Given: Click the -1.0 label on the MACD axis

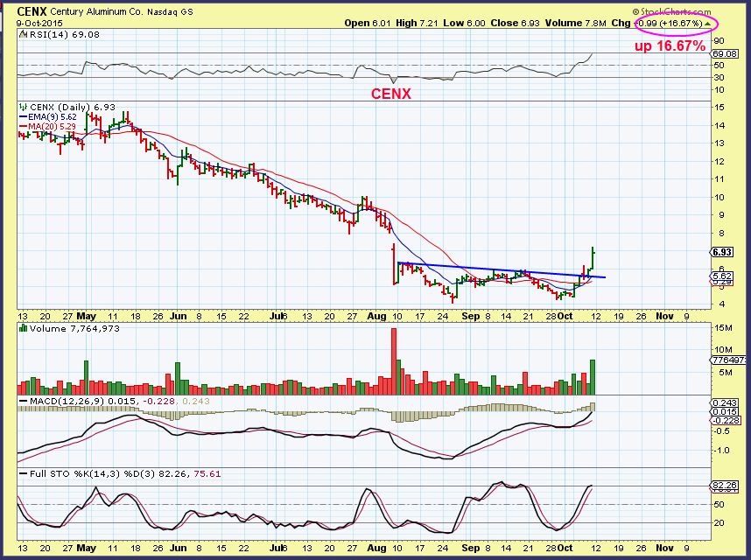Looking at the screenshot, I should (x=721, y=450).
